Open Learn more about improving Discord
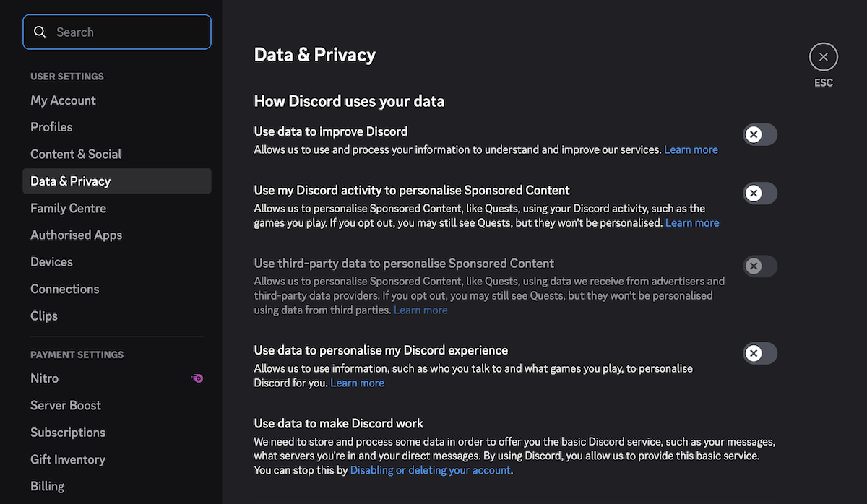 [x=691, y=149]
